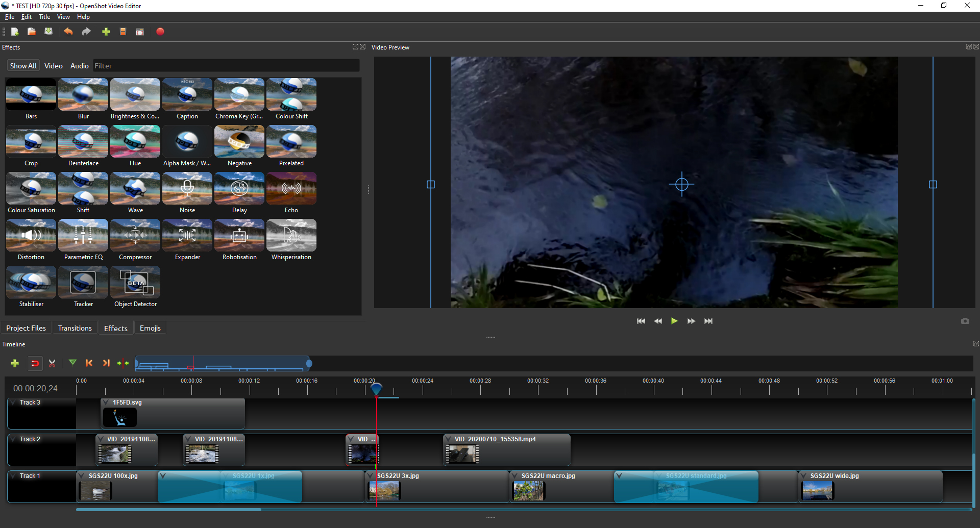Viewport: 980px width, 528px height.
Task: Add a marker using the green marker icon
Action: pos(72,363)
